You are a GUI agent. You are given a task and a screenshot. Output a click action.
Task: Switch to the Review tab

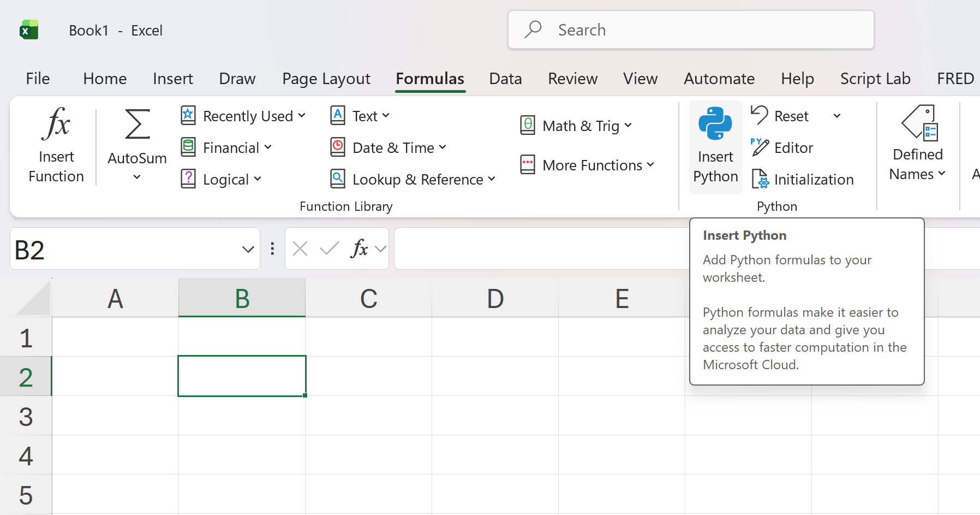coord(572,79)
